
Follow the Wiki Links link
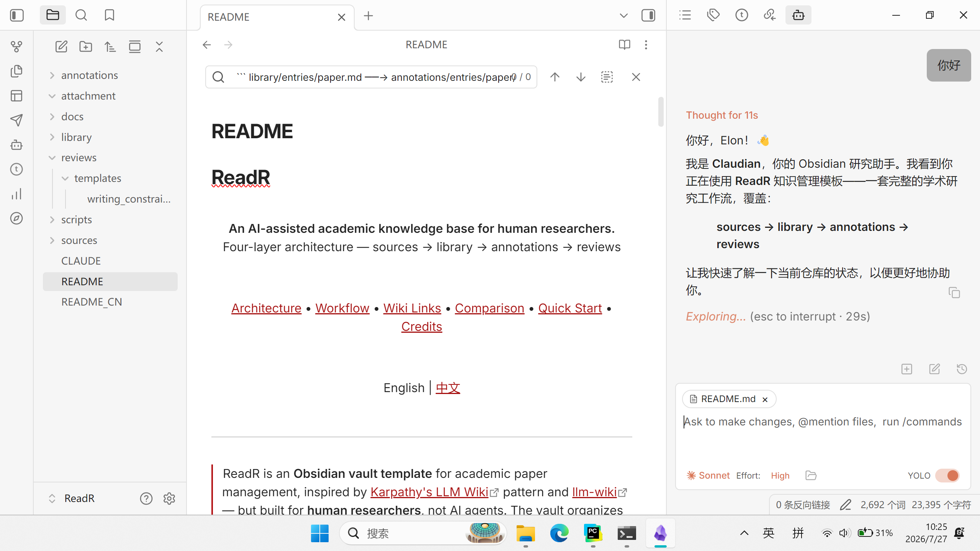coord(412,308)
